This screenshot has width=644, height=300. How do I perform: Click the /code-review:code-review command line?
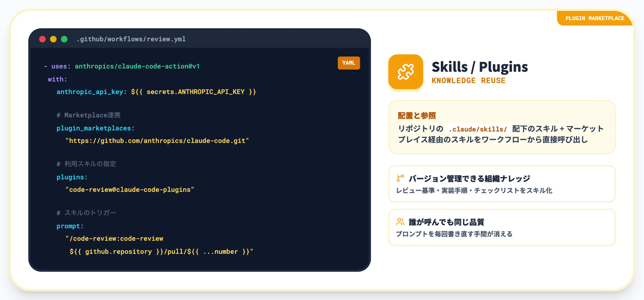114,239
